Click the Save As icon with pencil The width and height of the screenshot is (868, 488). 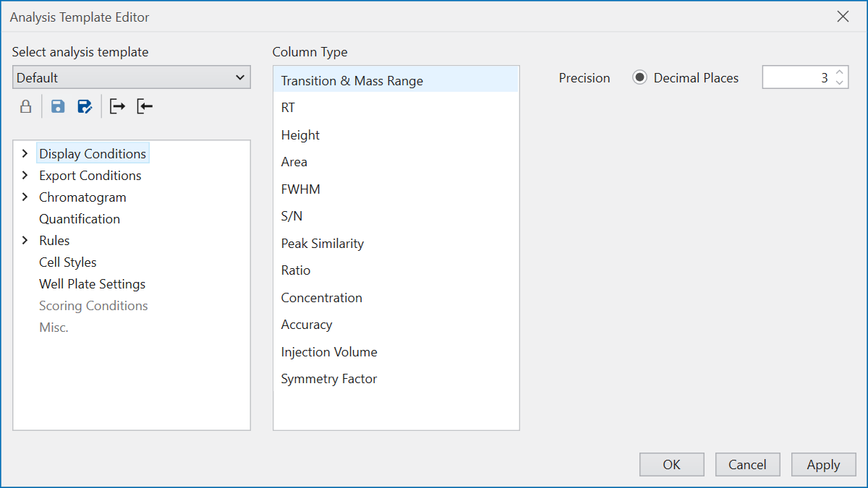tap(85, 107)
